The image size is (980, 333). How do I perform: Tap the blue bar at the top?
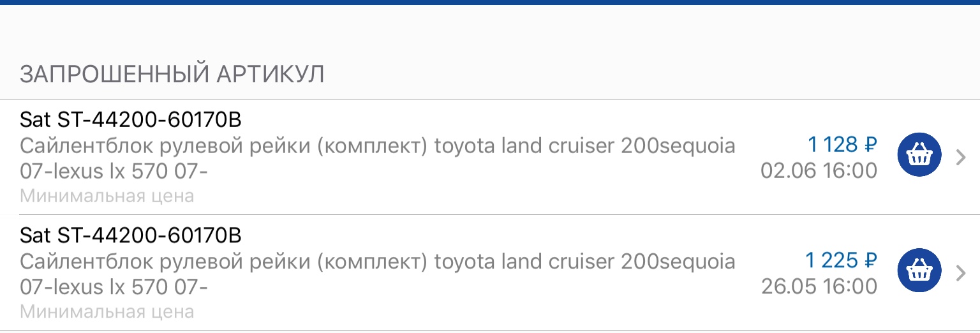[490, 2]
